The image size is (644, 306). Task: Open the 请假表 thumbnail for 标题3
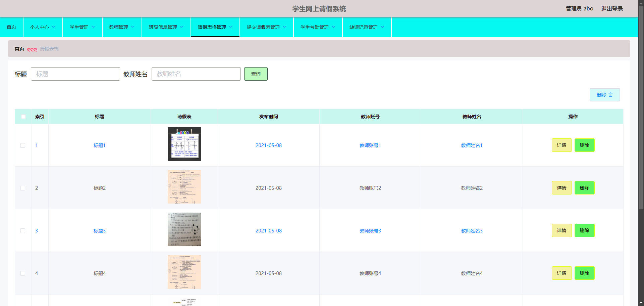(184, 229)
